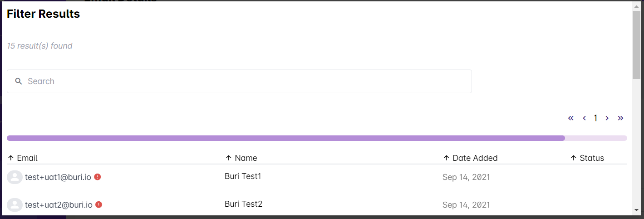644x219 pixels.
Task: Select page number 1 in pagination
Action: 595,118
